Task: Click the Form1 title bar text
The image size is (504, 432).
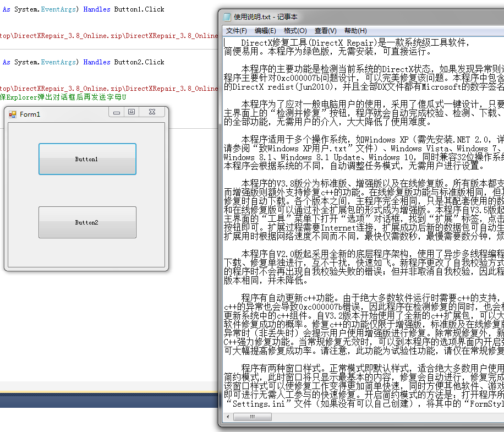Action: 30,114
